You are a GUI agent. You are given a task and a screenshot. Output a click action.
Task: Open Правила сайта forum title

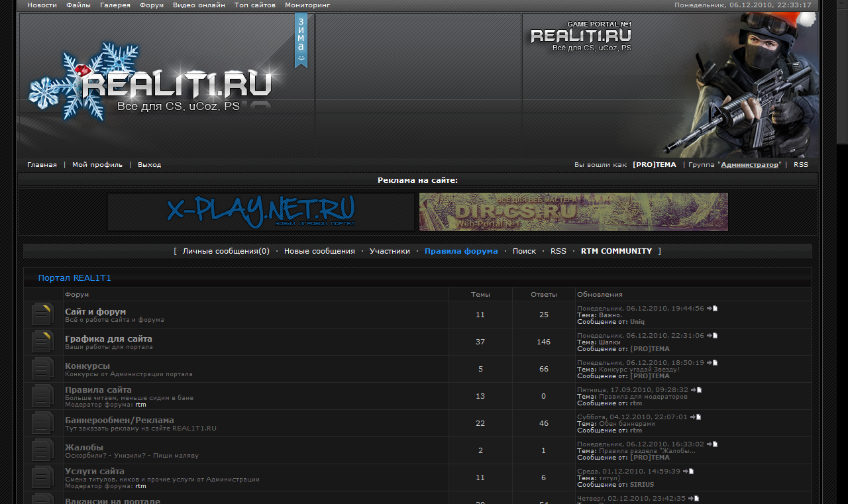[x=98, y=390]
